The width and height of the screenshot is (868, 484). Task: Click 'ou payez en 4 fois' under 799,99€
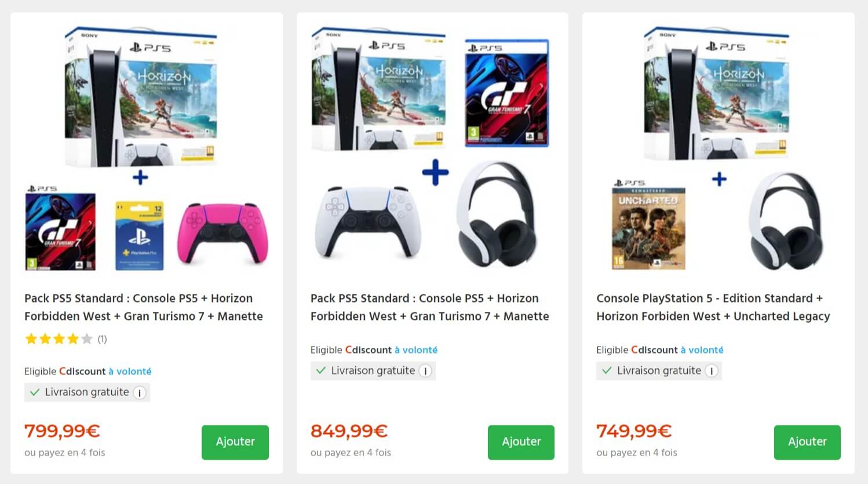(x=65, y=453)
